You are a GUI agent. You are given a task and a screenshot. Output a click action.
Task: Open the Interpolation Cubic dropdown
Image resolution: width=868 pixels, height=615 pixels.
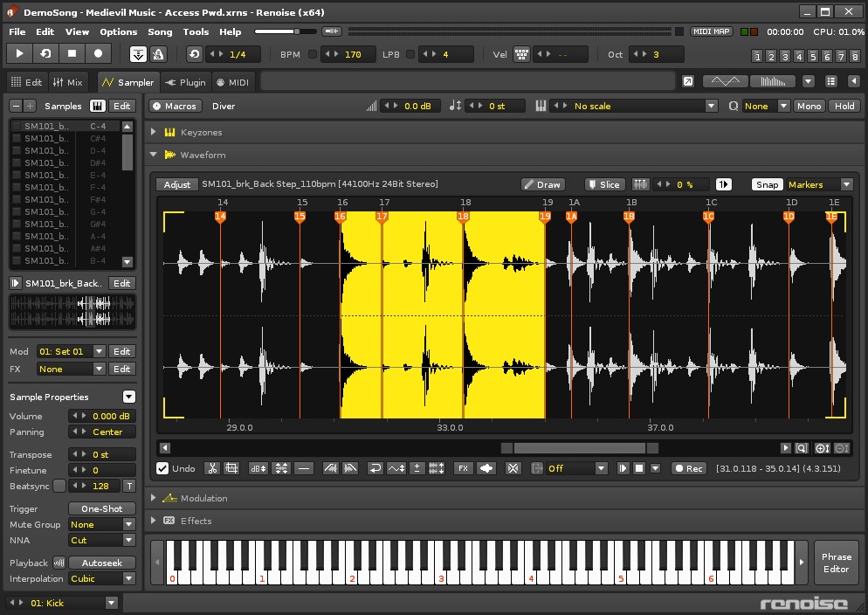pos(129,578)
